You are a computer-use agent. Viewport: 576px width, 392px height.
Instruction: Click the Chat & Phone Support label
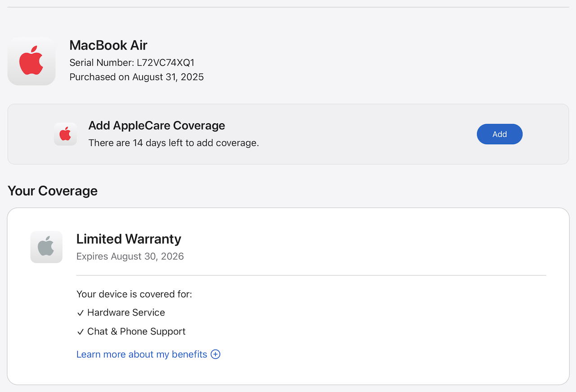pyautogui.click(x=136, y=331)
